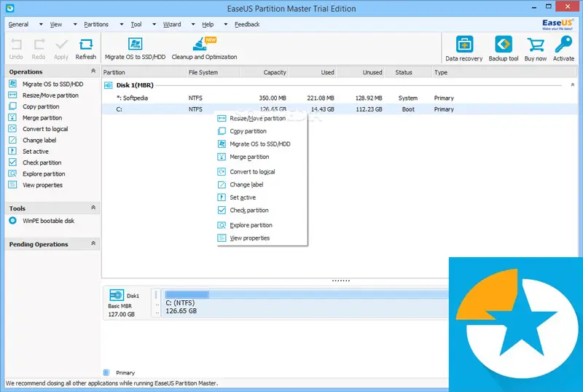583x392 pixels.
Task: Choose Resize/Move partition from context menu
Action: (262, 118)
